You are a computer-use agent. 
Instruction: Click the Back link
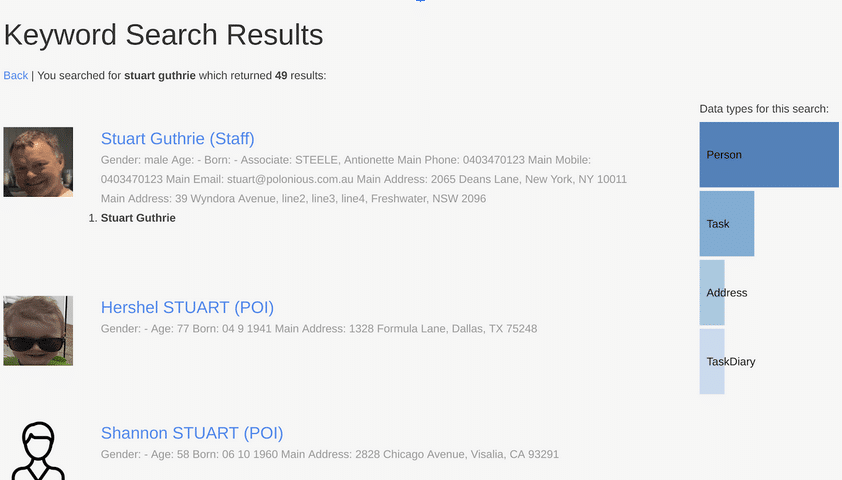click(x=16, y=75)
